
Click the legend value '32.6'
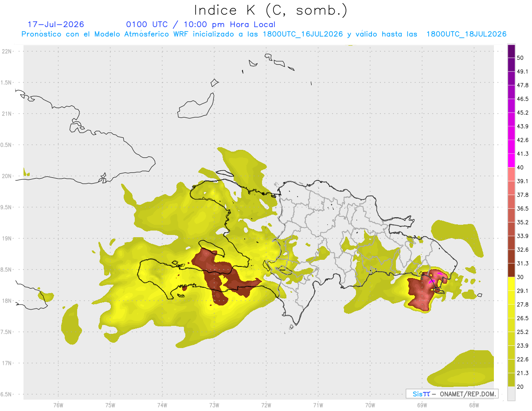(523, 250)
